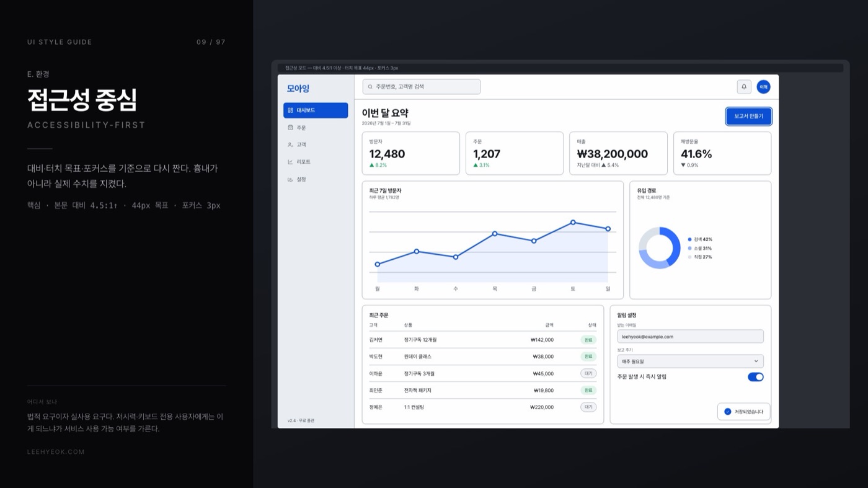Viewport: 868px width, 488px height.
Task: Select the 이하윤 order row name
Action: (376, 374)
